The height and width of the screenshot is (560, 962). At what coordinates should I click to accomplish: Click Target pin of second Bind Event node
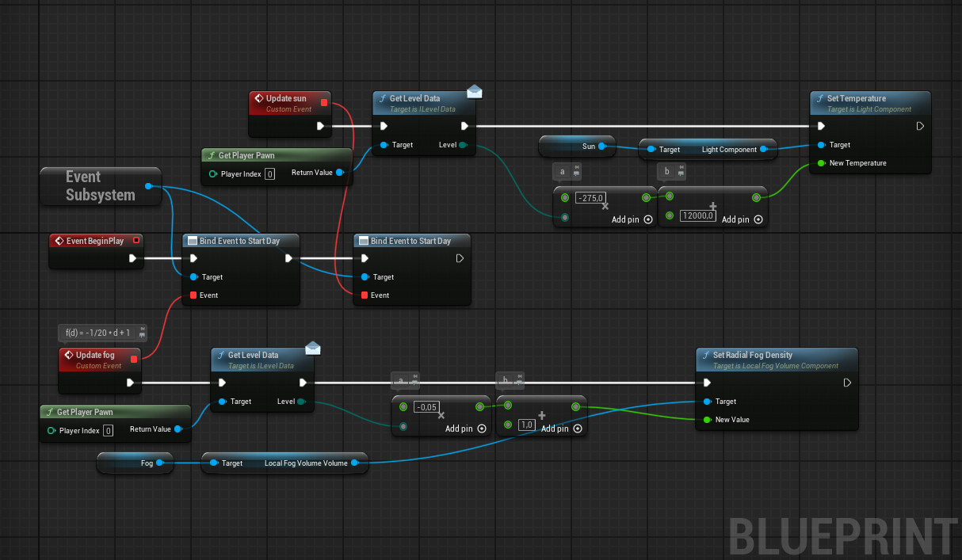365,277
